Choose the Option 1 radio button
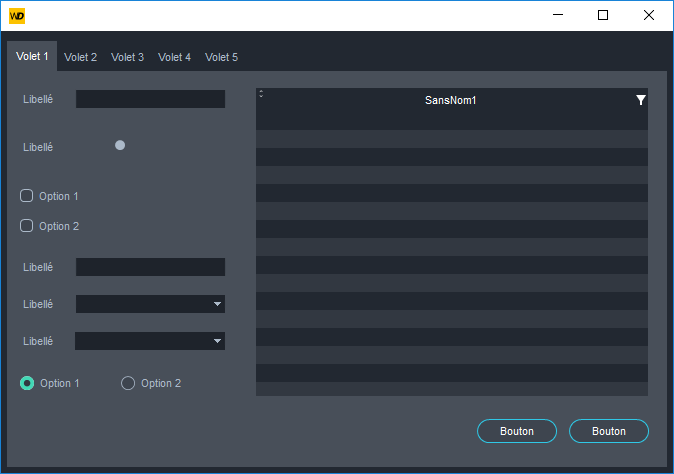This screenshot has width=674, height=474. [27, 383]
